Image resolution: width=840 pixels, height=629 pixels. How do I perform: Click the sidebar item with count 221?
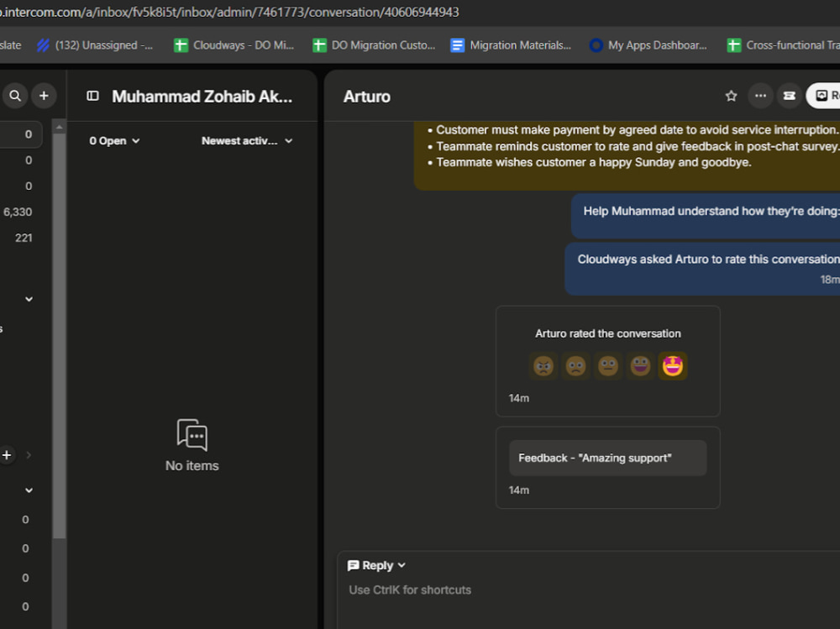click(x=24, y=238)
